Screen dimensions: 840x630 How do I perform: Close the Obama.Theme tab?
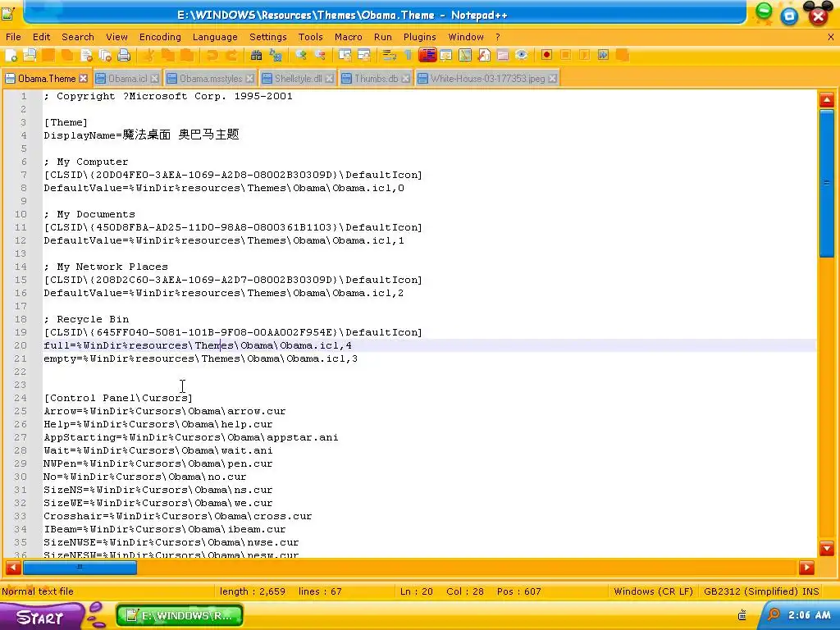click(83, 79)
